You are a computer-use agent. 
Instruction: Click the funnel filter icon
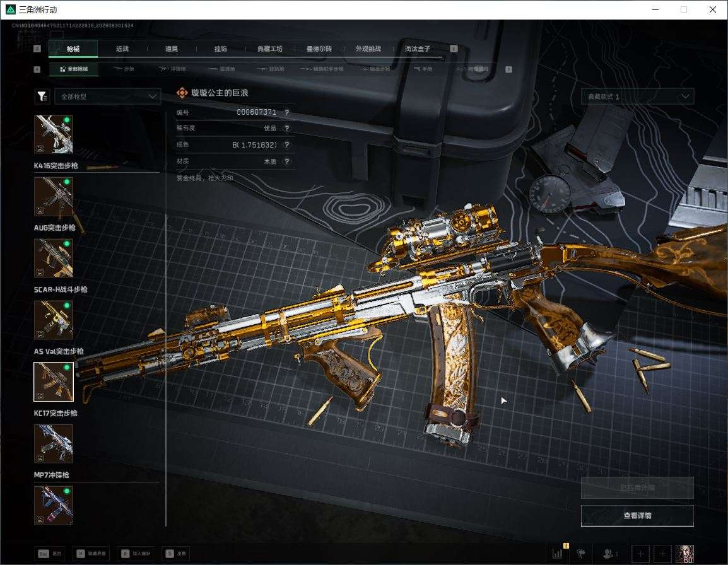pos(42,96)
